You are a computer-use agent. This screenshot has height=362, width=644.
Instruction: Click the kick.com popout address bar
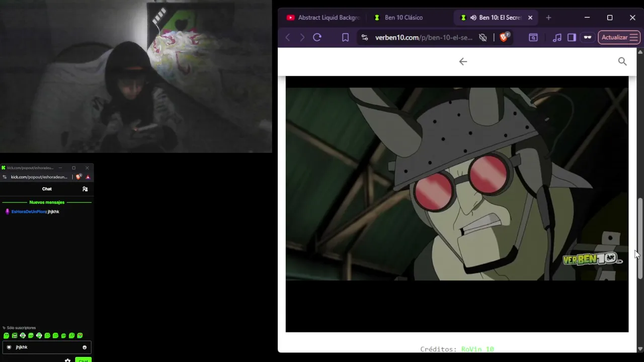point(39,177)
